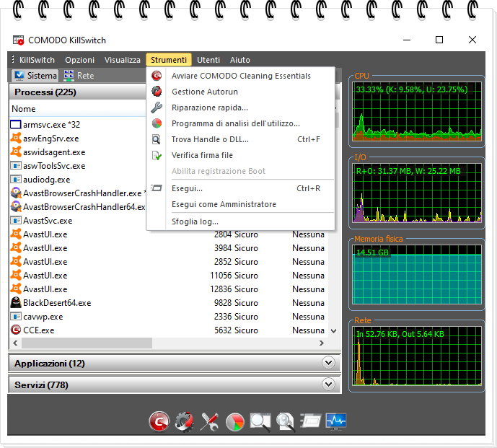Click magnifier over gear document icon in toolbar

286,422
